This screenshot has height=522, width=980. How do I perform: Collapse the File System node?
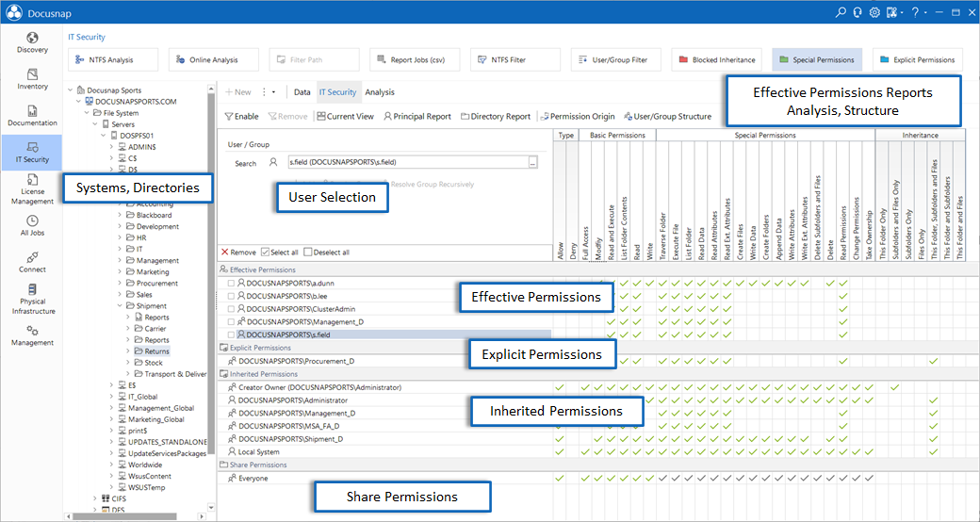click(87, 113)
